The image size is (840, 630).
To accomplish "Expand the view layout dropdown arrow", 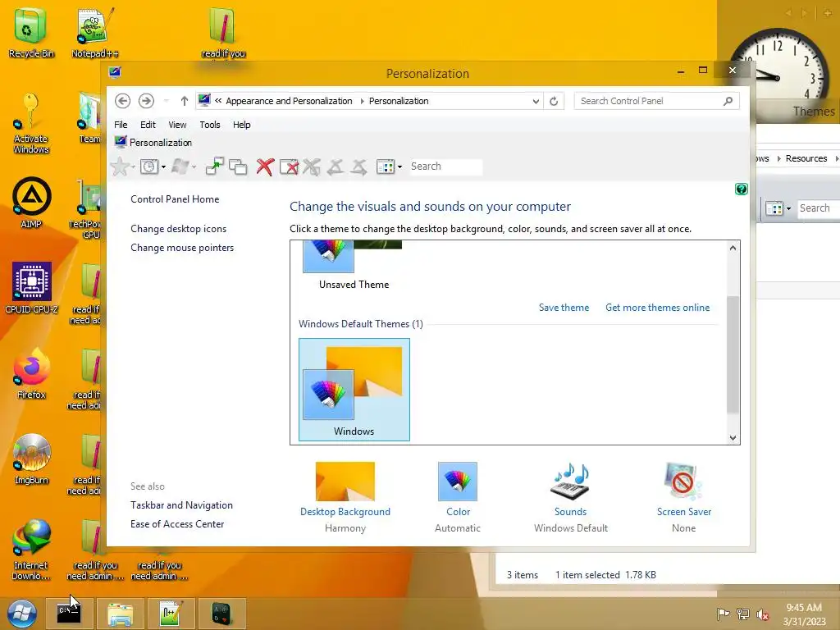I will [399, 167].
